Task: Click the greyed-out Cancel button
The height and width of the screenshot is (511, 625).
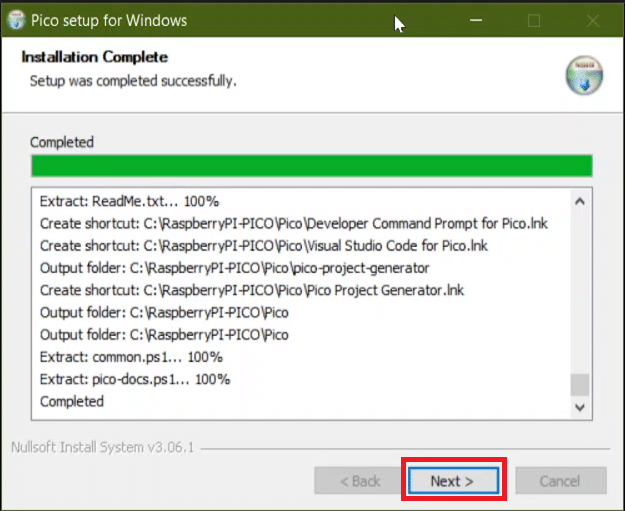Action: (561, 481)
